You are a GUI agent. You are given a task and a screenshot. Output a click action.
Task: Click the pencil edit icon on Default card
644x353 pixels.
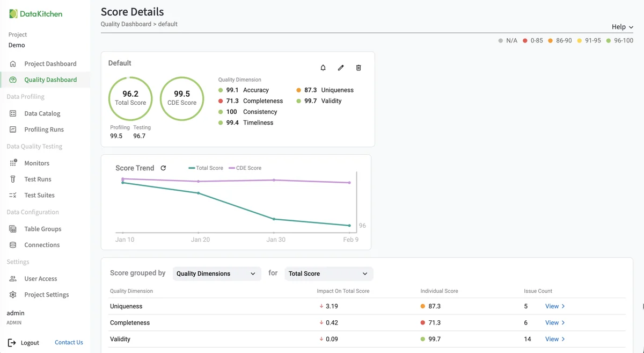pyautogui.click(x=341, y=68)
